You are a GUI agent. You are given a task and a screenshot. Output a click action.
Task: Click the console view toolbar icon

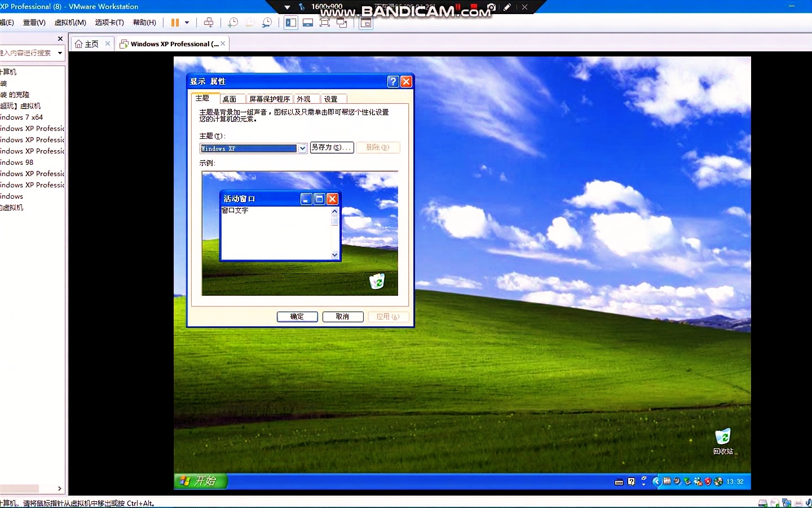(x=366, y=23)
